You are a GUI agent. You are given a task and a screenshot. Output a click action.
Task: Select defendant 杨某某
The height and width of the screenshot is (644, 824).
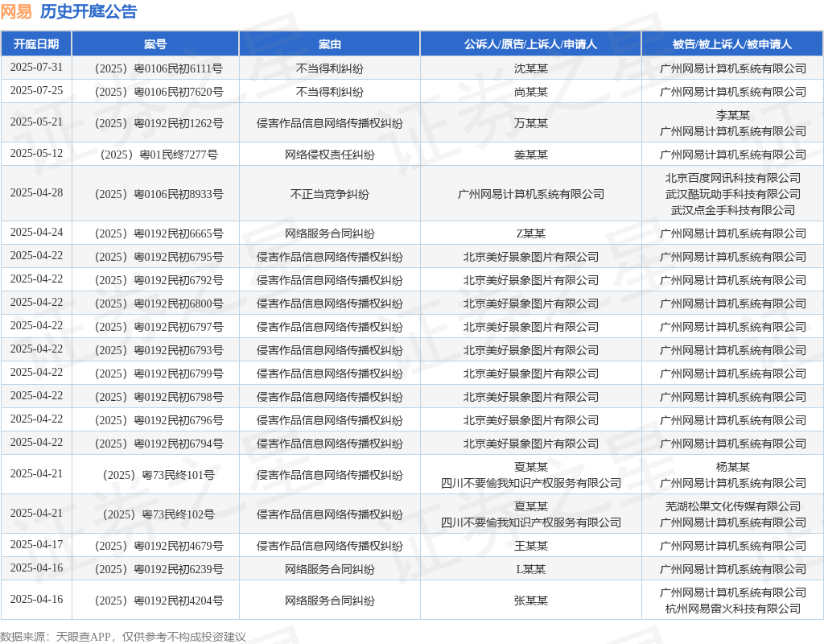click(732, 467)
